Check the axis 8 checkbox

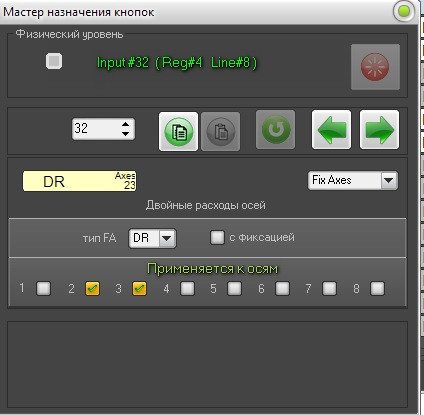point(377,288)
